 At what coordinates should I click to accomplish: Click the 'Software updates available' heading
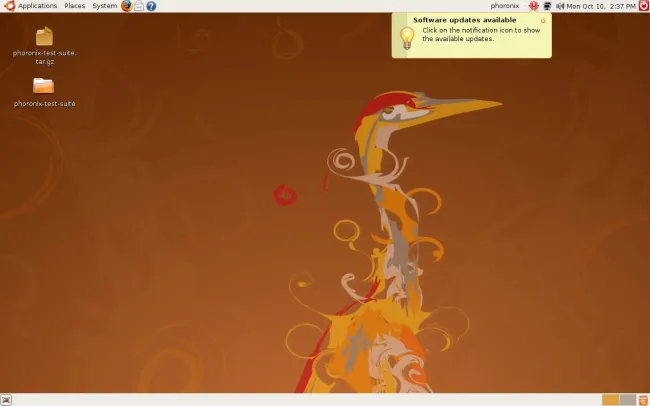coord(464,20)
